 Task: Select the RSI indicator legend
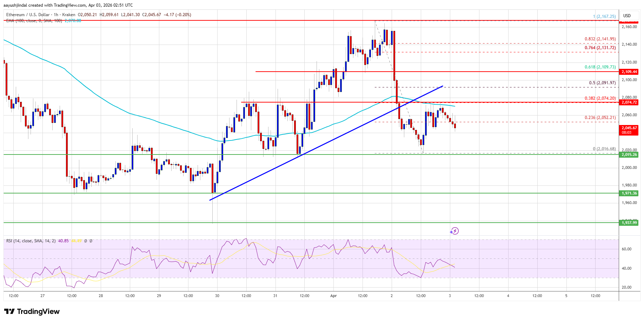coord(31,241)
